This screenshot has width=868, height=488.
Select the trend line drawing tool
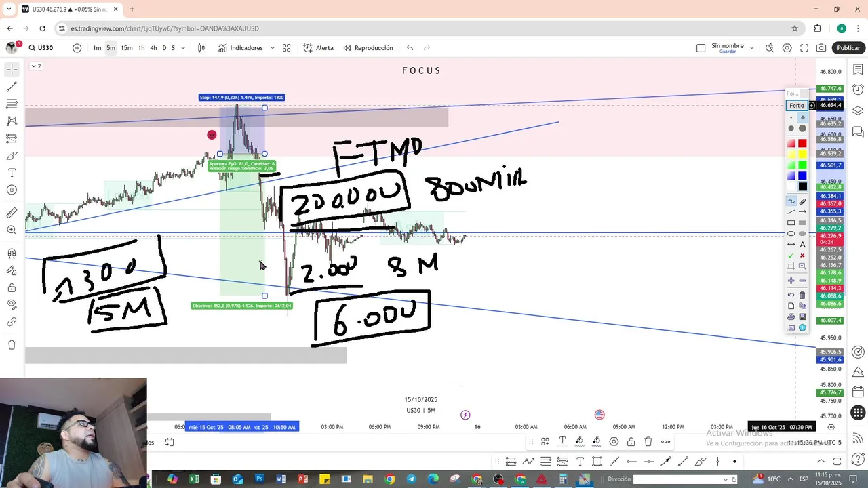point(12,87)
